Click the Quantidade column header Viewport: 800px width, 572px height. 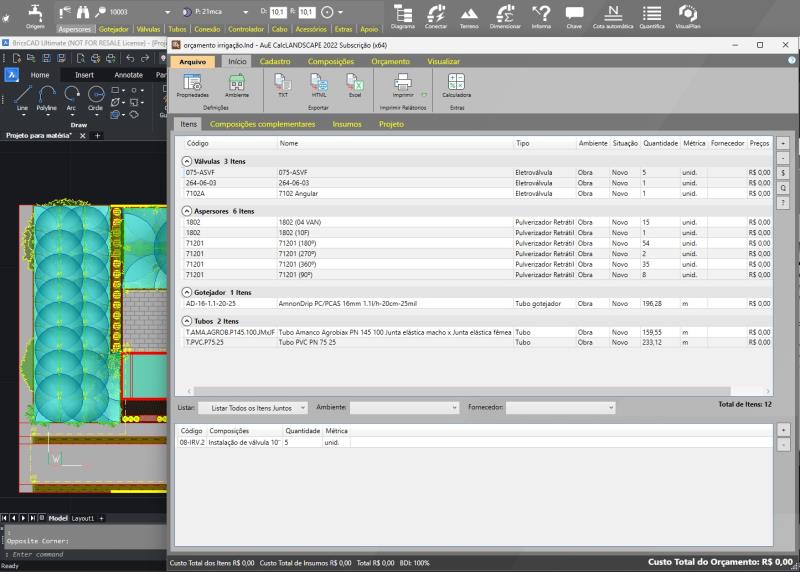click(x=660, y=143)
